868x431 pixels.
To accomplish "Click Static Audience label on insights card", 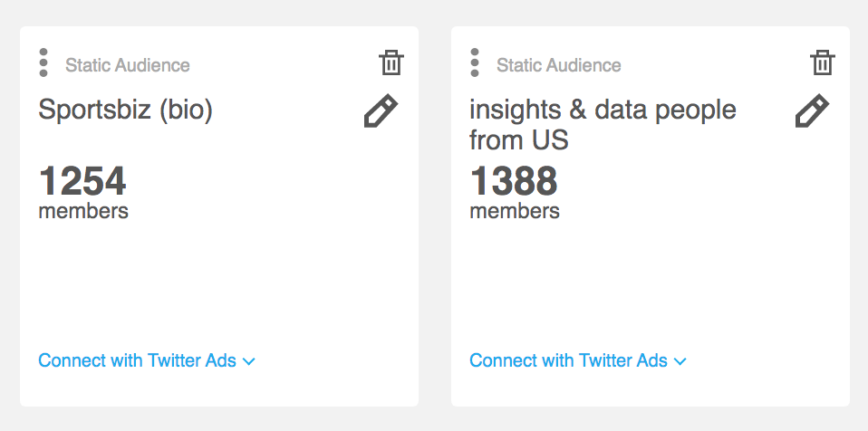I will click(x=559, y=65).
